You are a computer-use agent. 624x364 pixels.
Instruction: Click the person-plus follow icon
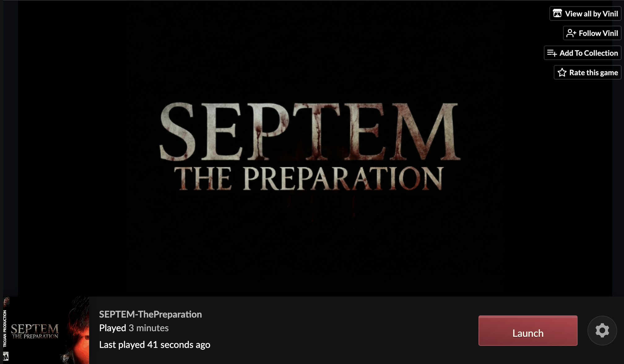click(x=571, y=33)
